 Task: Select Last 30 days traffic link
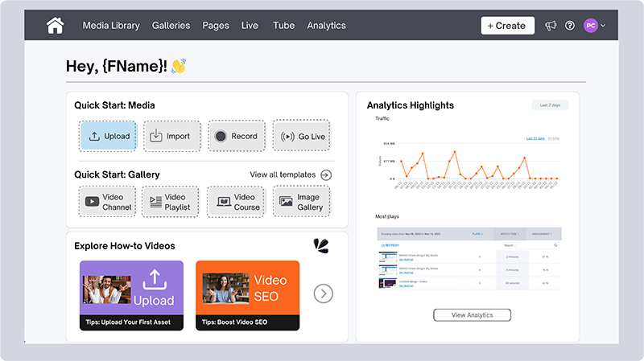pos(535,138)
